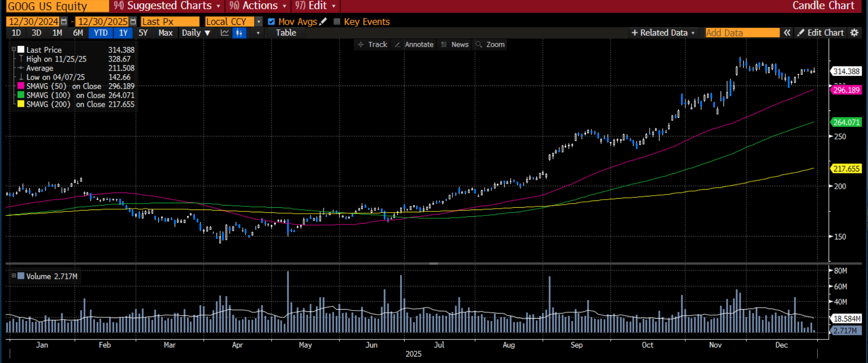
Task: Select the candlestick chart type icon
Action: 239,33
